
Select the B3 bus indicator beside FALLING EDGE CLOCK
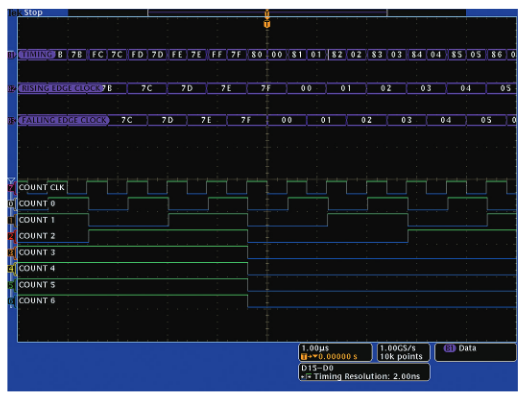[12, 121]
